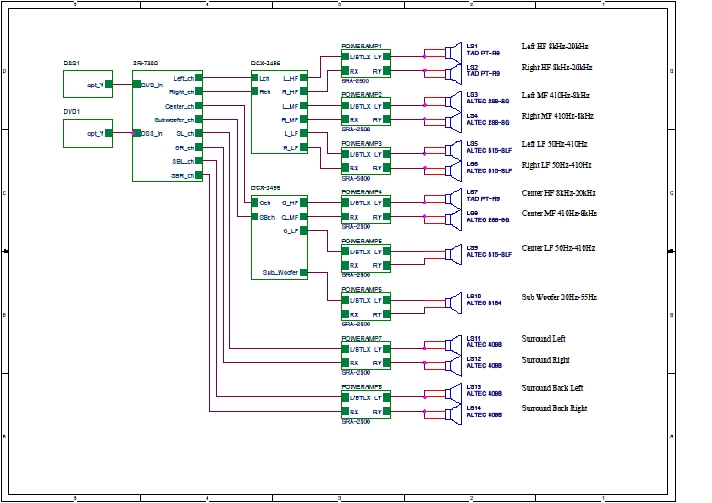Select the Sub_Woofer output pin on DCX-2496

(x=303, y=272)
